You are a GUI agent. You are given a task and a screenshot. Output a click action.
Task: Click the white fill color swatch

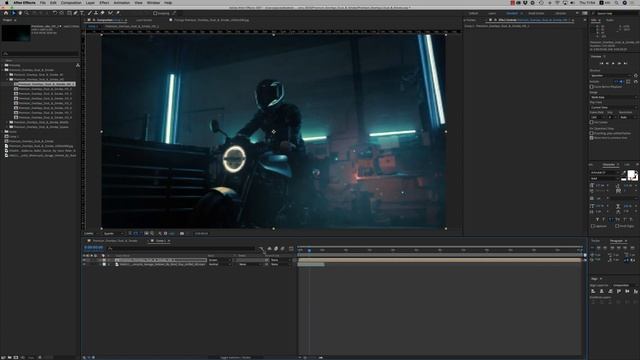(631, 174)
